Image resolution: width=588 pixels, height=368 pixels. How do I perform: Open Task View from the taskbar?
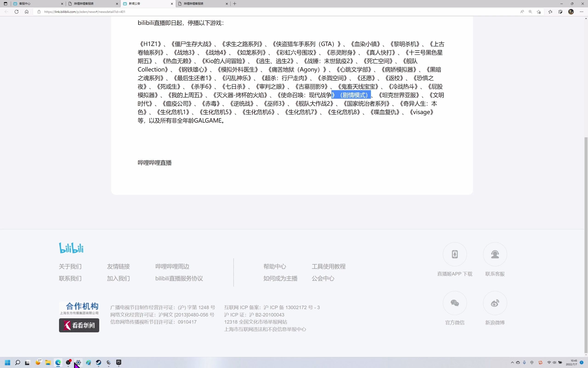coord(28,363)
